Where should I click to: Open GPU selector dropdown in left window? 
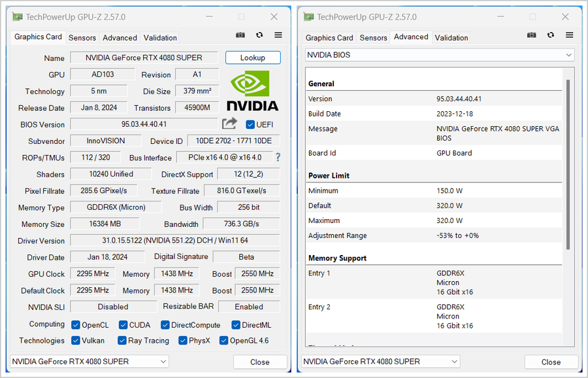[x=90, y=362]
